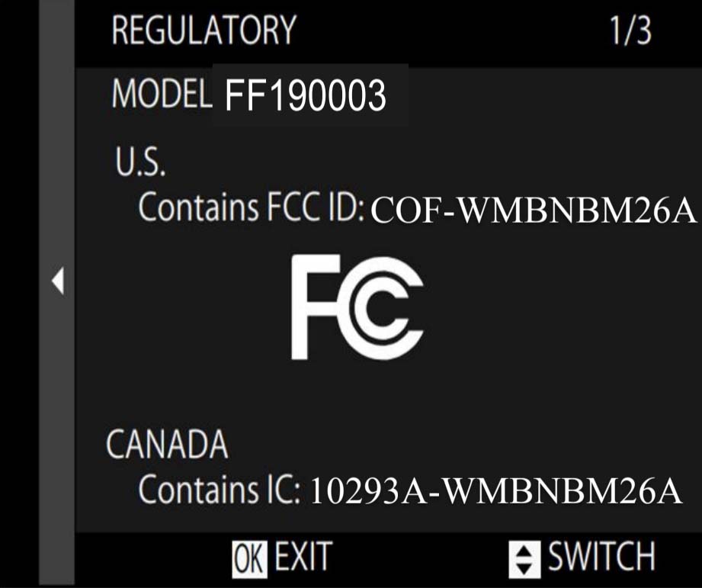Image resolution: width=702 pixels, height=588 pixels.
Task: Select the EXIT label
Action: (x=303, y=556)
